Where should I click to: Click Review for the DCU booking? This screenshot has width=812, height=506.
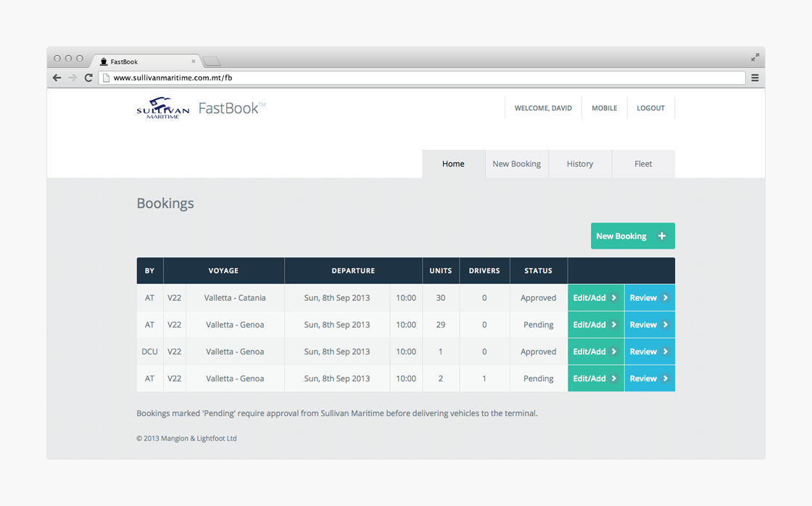click(x=650, y=352)
